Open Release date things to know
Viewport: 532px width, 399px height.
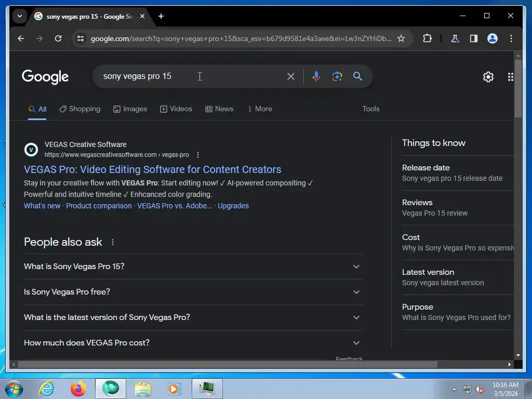[x=458, y=173]
